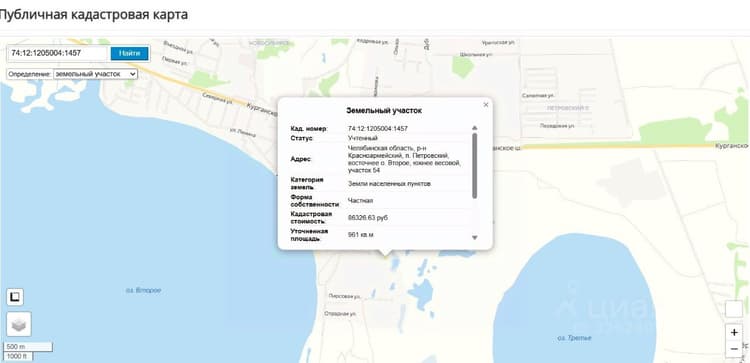The image size is (750, 363).
Task: Click the оз. Второе lake label
Action: click(143, 290)
